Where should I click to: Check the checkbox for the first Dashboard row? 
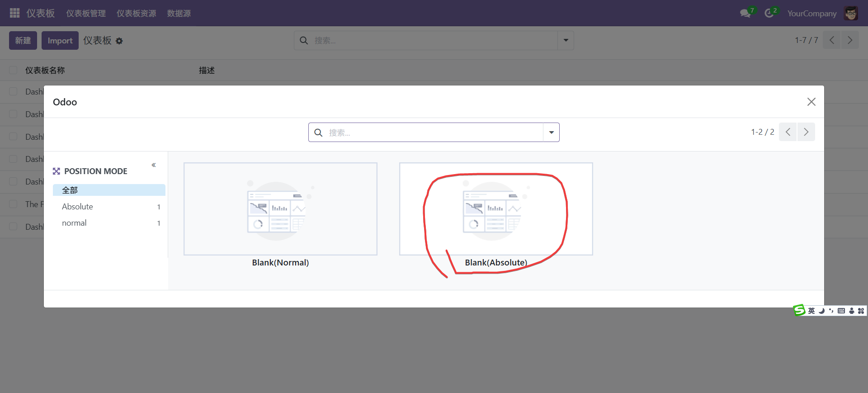coord(14,92)
